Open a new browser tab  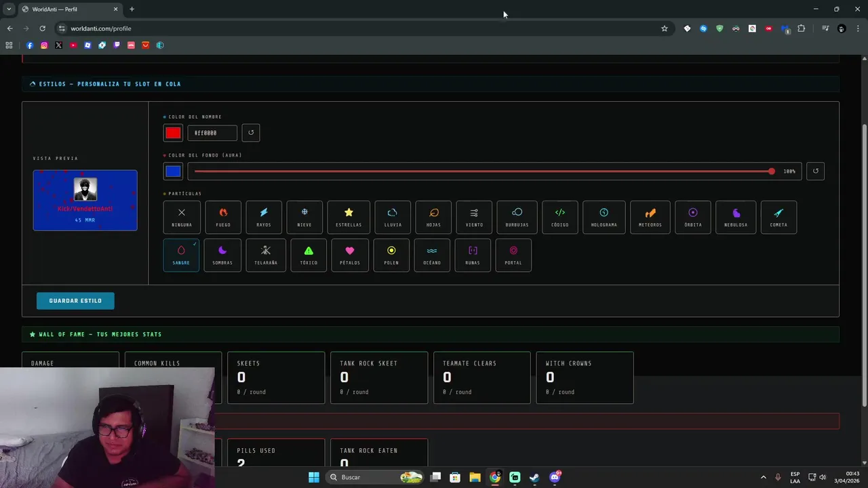[x=132, y=9]
